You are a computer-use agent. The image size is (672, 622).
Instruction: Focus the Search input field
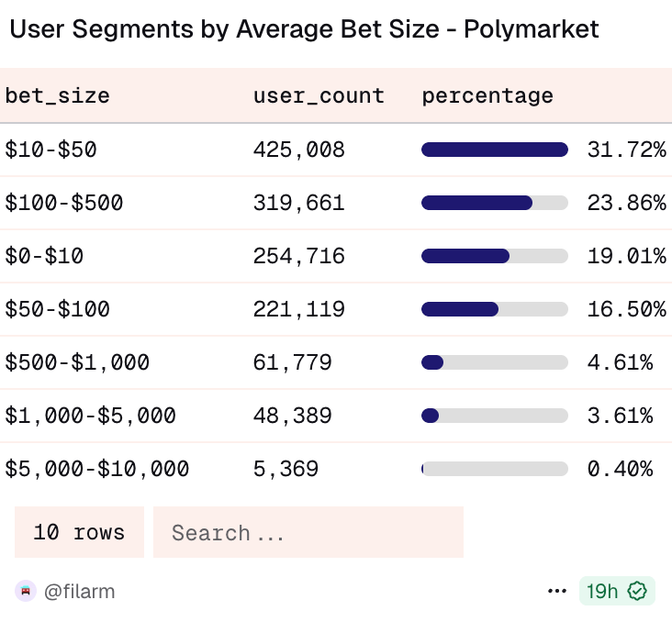tap(308, 532)
